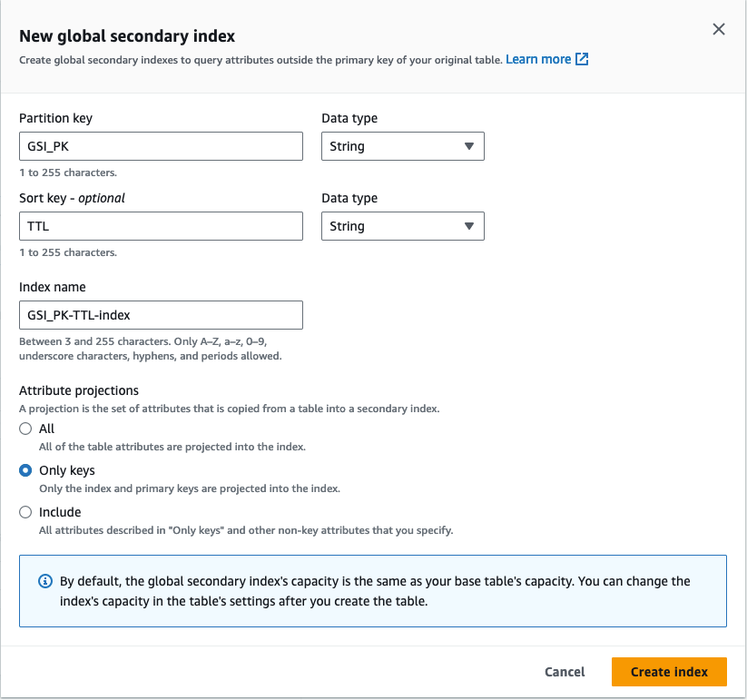Click the dropdown caret on partition key Data type
The width and height of the screenshot is (747, 700).
tap(470, 145)
